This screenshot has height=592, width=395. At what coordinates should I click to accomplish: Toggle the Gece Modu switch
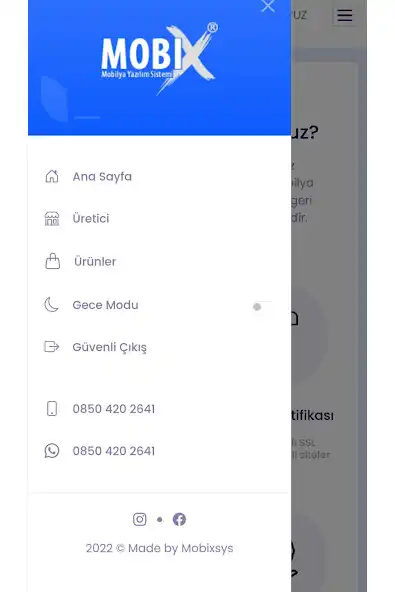coord(262,307)
